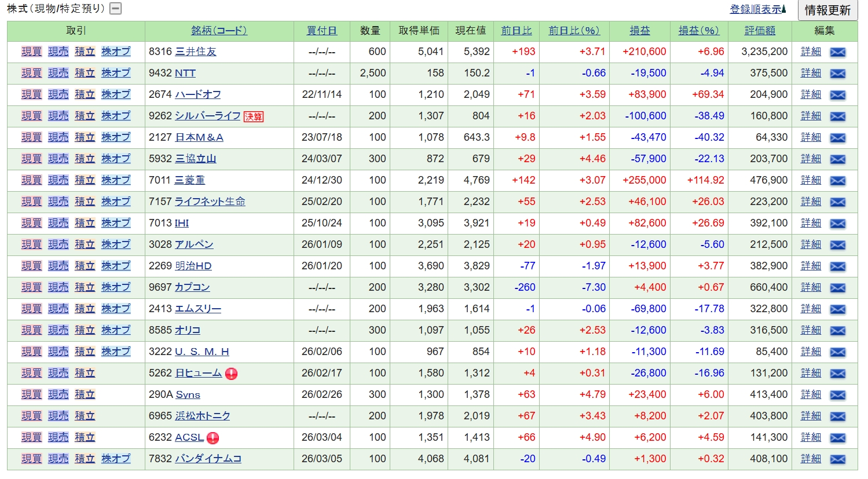868x479 pixels.
Task: Click red alert icon beside ACSL
Action: tap(213, 438)
